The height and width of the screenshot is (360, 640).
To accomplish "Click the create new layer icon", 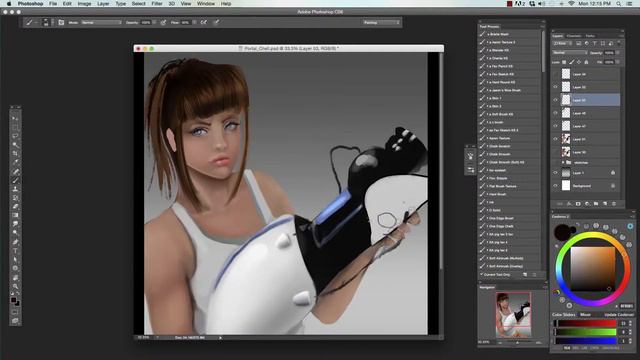I will (x=605, y=204).
